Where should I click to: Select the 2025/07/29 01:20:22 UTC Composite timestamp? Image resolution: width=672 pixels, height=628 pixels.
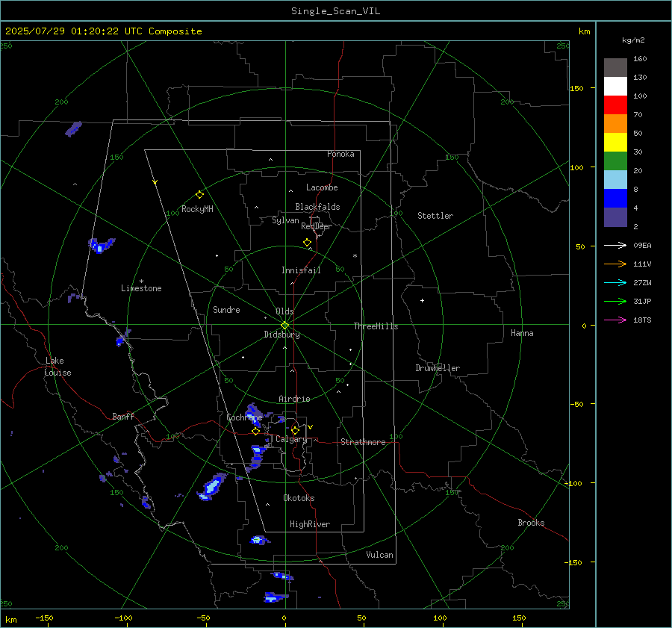103,31
